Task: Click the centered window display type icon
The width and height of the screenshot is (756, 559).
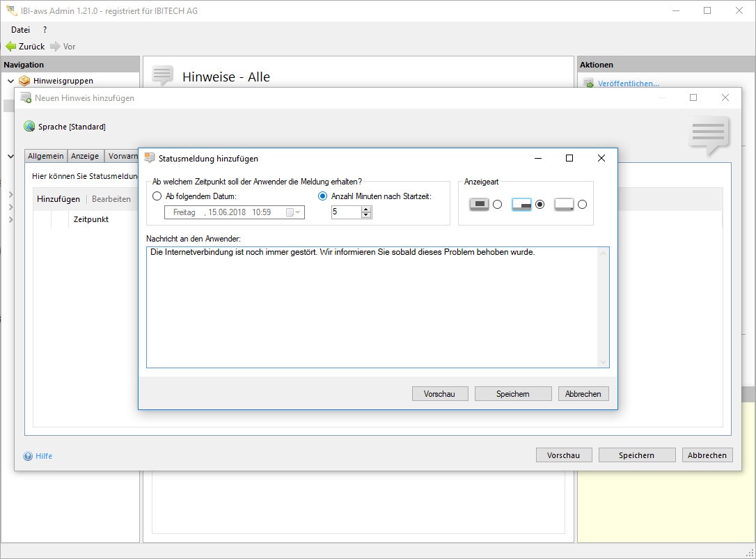Action: click(479, 204)
